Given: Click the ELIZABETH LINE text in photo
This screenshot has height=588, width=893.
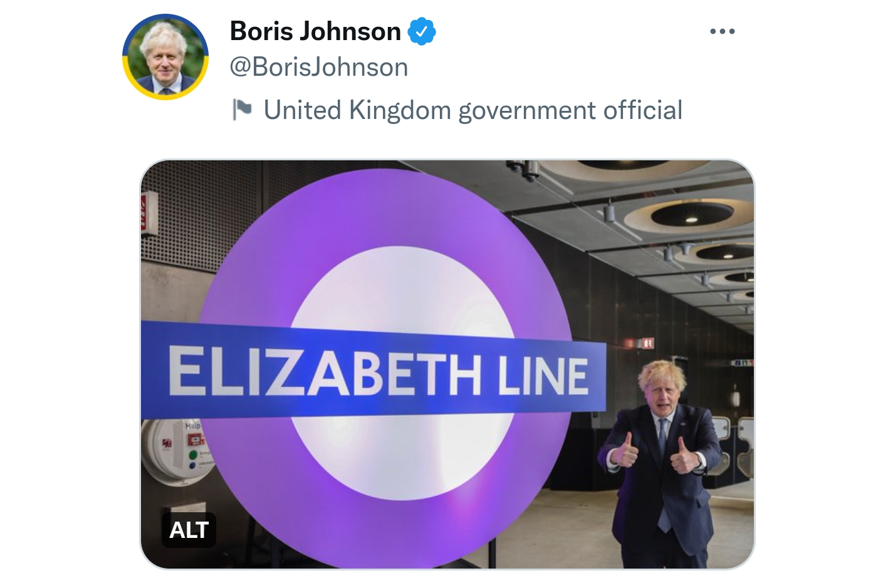Looking at the screenshot, I should 379,373.
